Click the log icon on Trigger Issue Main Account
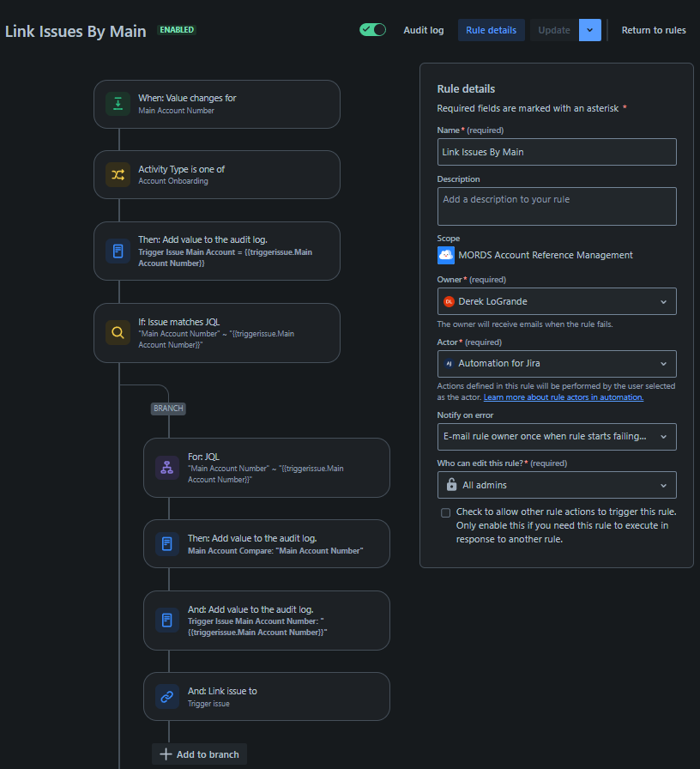 [x=118, y=251]
